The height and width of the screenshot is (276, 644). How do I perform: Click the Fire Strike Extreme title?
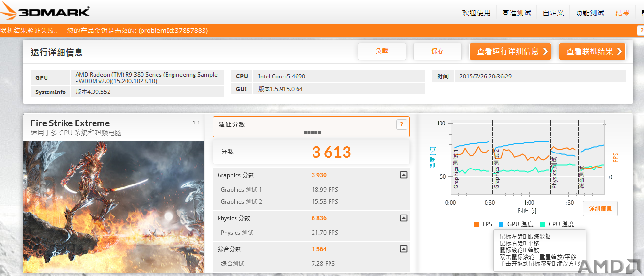point(70,123)
